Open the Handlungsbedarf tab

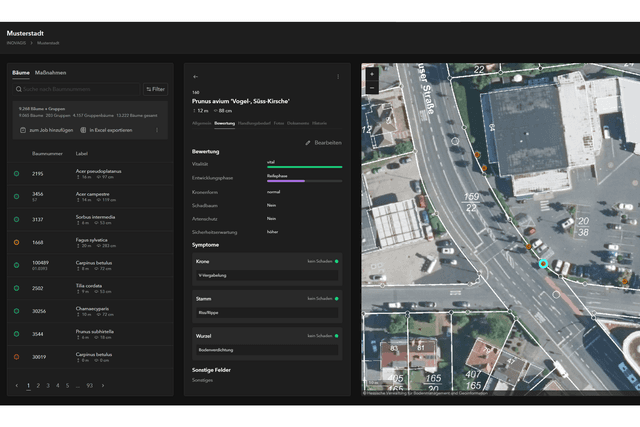click(255, 122)
